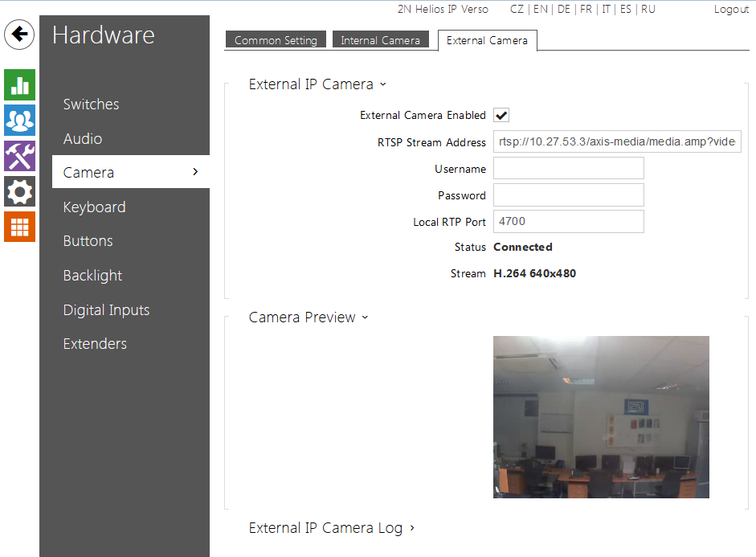Open the green status chart icon
Viewport: 756px width, 557px height.
(x=19, y=85)
